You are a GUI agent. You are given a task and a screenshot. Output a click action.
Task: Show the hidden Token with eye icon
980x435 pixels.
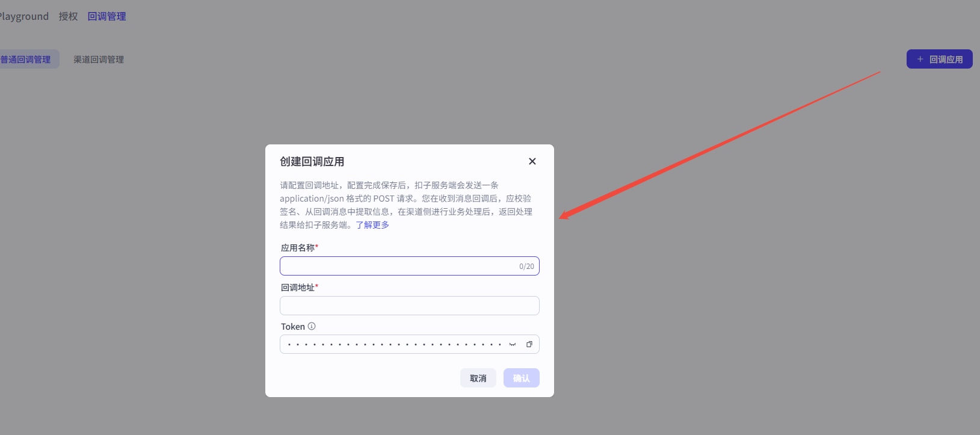(513, 345)
